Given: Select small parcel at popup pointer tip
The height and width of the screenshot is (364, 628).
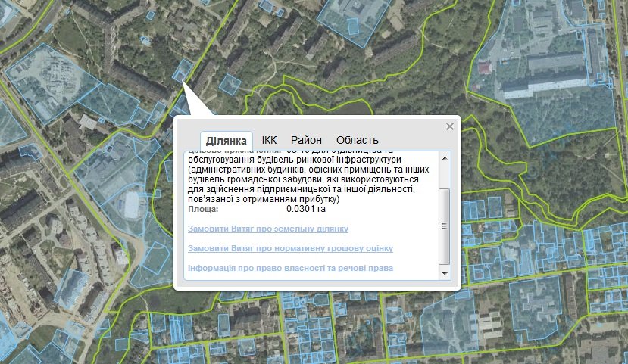Looking at the screenshot, I should [181, 71].
